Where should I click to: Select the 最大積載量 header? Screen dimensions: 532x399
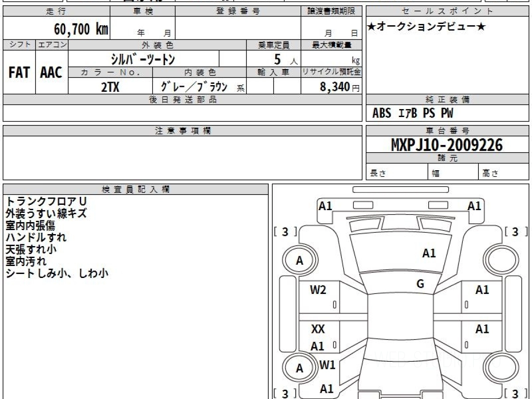332,45
